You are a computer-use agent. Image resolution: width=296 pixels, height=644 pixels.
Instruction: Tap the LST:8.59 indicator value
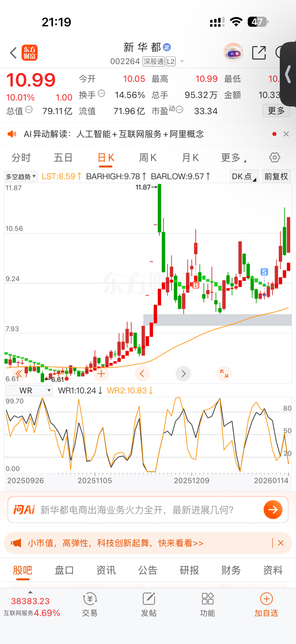(61, 176)
